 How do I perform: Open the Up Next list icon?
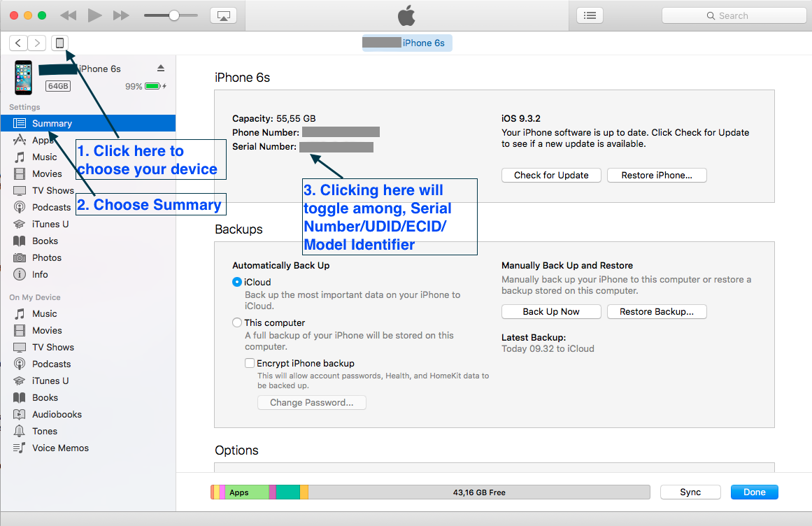[x=590, y=15]
